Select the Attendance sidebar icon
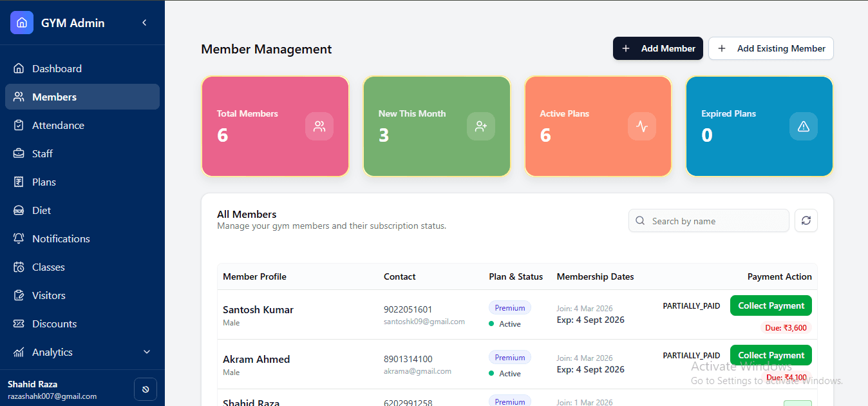Image resolution: width=868 pixels, height=406 pixels. click(x=20, y=125)
